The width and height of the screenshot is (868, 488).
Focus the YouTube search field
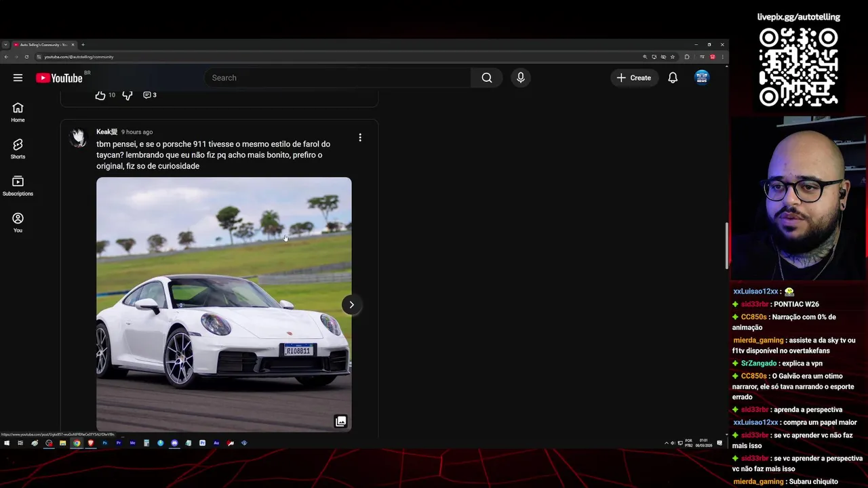click(x=338, y=78)
